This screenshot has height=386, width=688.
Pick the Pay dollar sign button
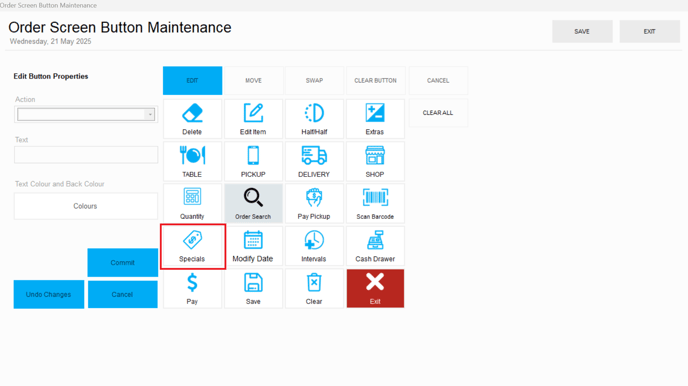pos(192,289)
